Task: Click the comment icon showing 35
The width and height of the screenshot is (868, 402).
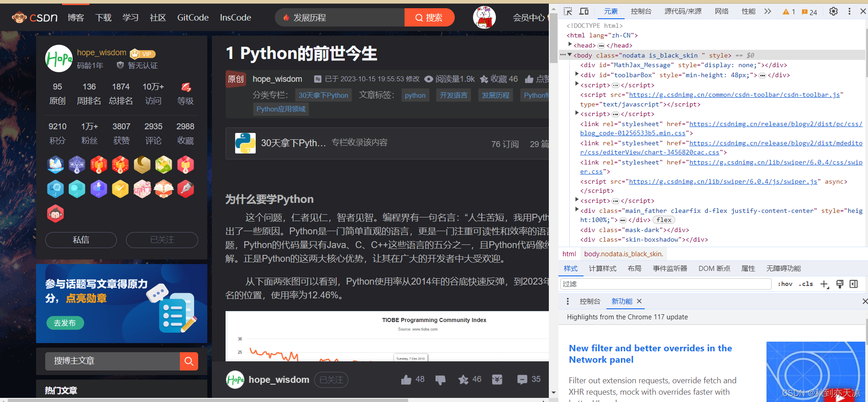Action: coord(522,380)
